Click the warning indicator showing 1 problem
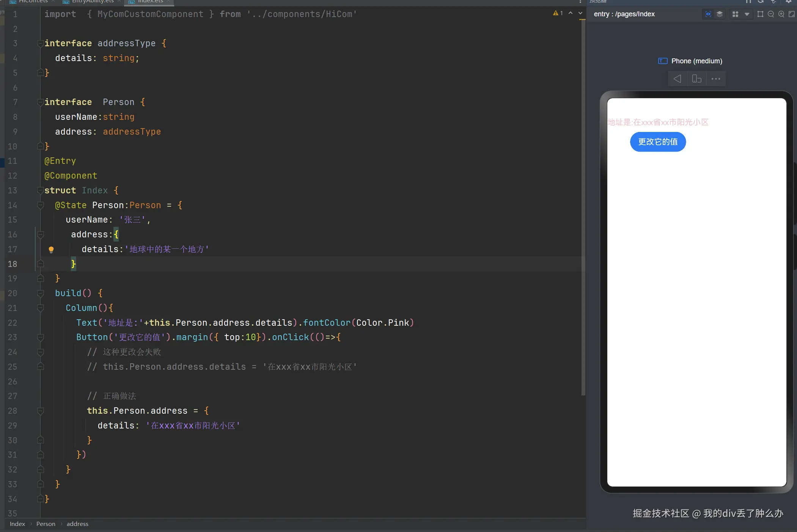797x532 pixels. [x=558, y=13]
